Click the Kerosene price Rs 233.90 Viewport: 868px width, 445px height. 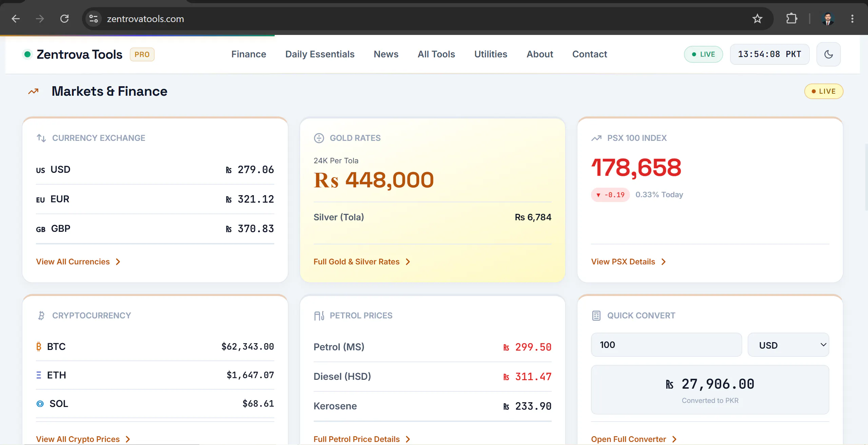527,406
